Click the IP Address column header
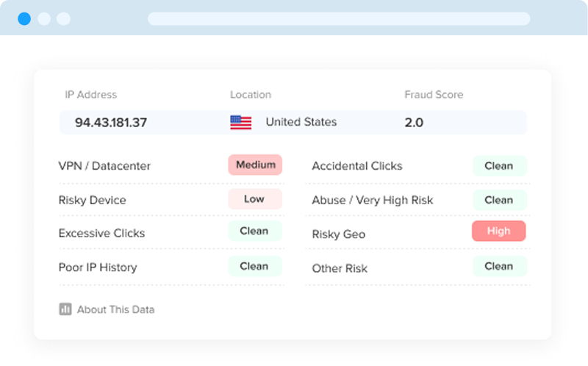The height and width of the screenshot is (366, 588). [x=90, y=95]
